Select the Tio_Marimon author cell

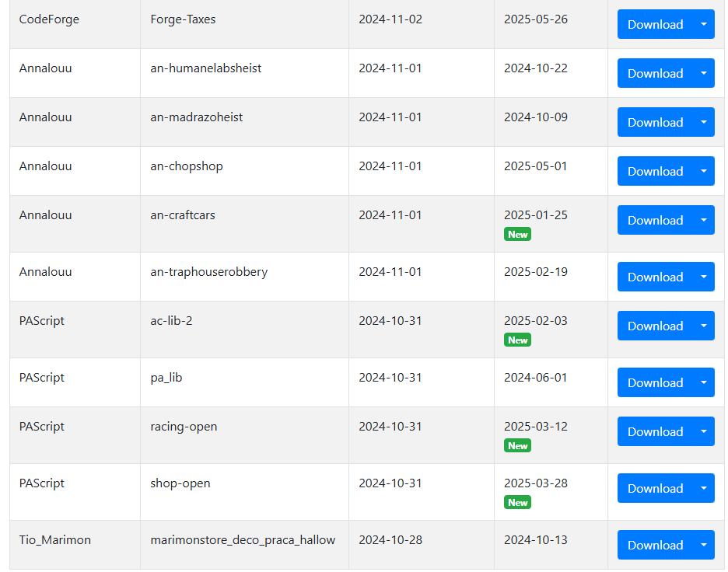[x=75, y=545]
